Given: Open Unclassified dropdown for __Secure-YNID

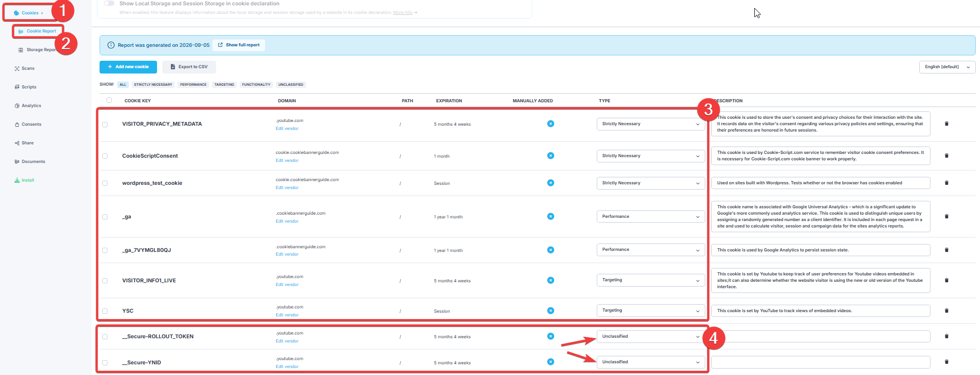Looking at the screenshot, I should coord(650,362).
